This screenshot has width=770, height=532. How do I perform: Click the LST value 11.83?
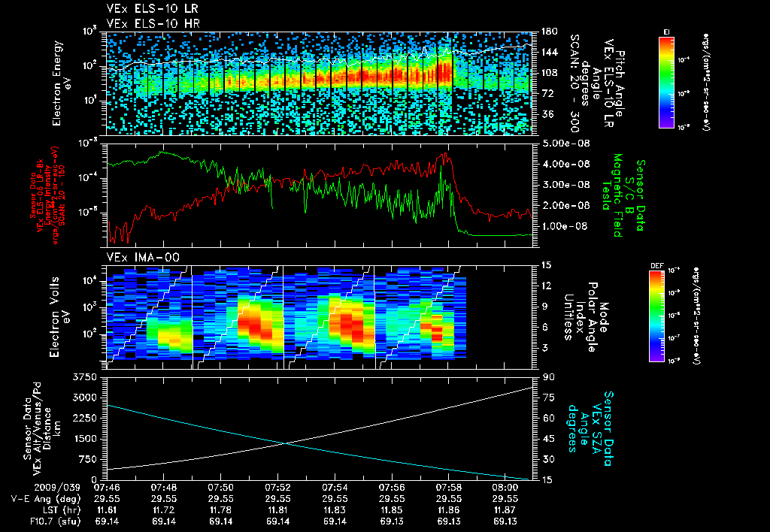[x=335, y=510]
